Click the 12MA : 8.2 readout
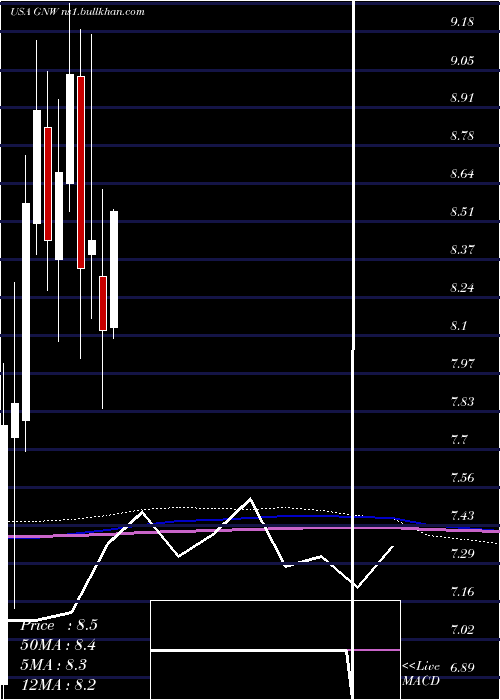Viewport: 500px width, 700px height. coord(58,685)
